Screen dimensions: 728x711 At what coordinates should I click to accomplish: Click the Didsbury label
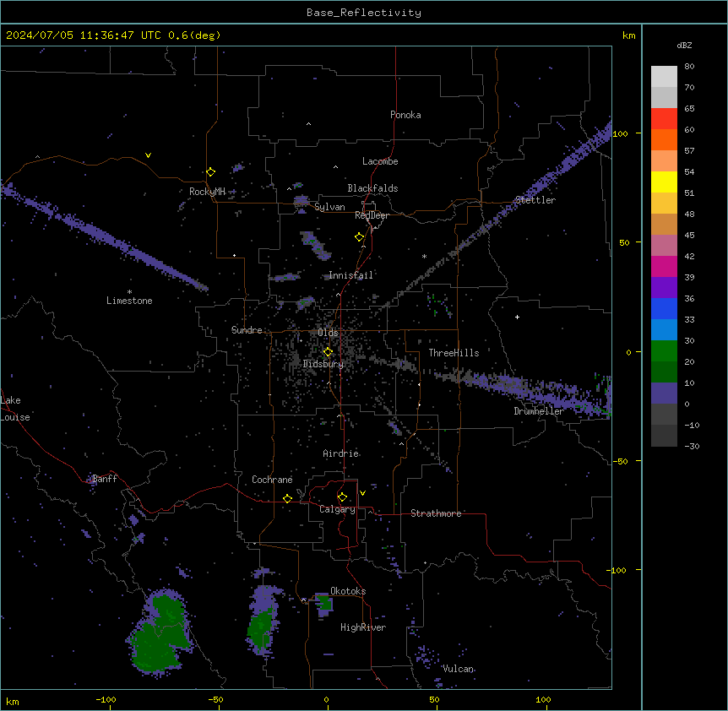click(x=323, y=364)
